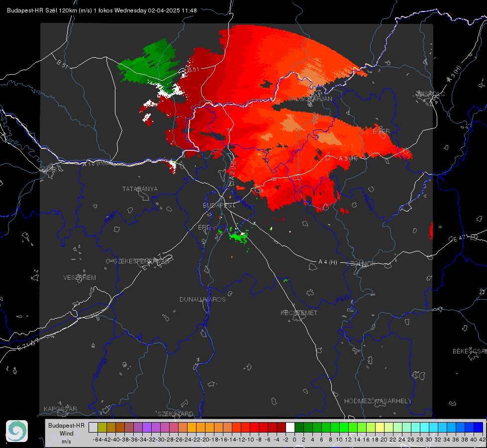The height and width of the screenshot is (448, 487).
Task: Click the 'Budapest-HR Wind m/s' legend label
Action: tap(67, 433)
